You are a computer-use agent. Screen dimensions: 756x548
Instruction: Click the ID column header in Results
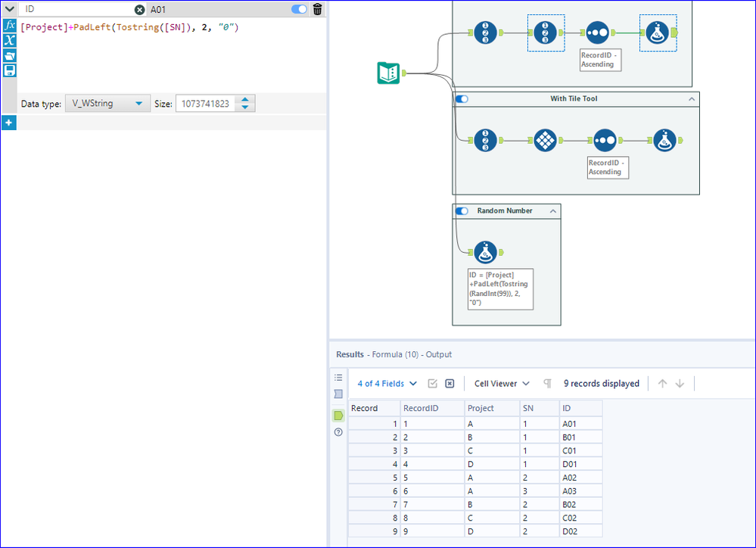click(581, 408)
